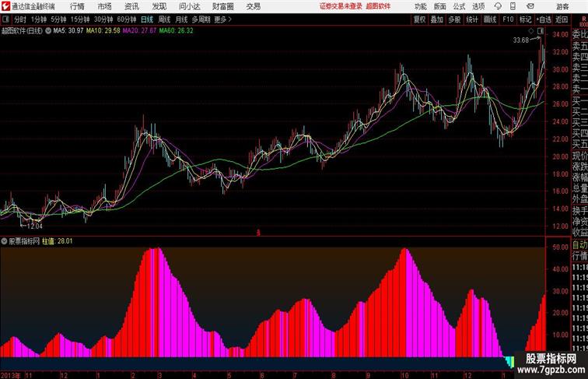Open the 交易 menu

click(x=254, y=6)
